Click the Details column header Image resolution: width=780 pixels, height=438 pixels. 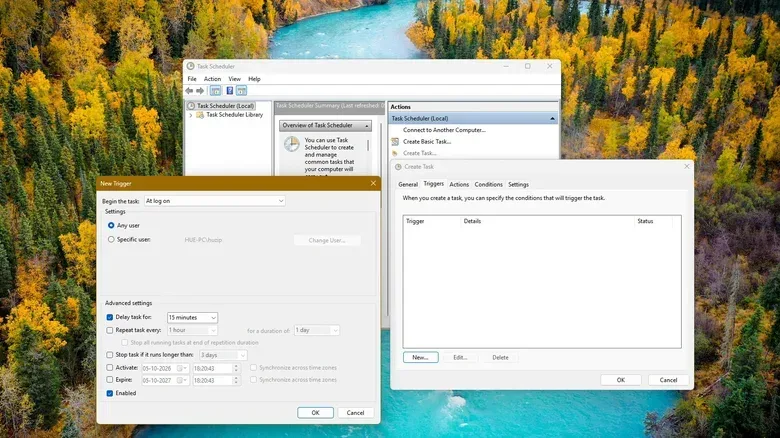pos(548,221)
